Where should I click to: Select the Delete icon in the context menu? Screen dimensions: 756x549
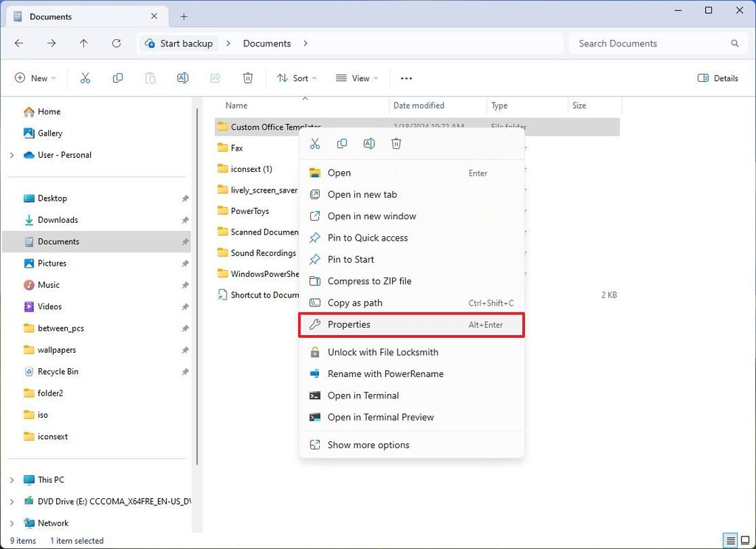(x=396, y=143)
